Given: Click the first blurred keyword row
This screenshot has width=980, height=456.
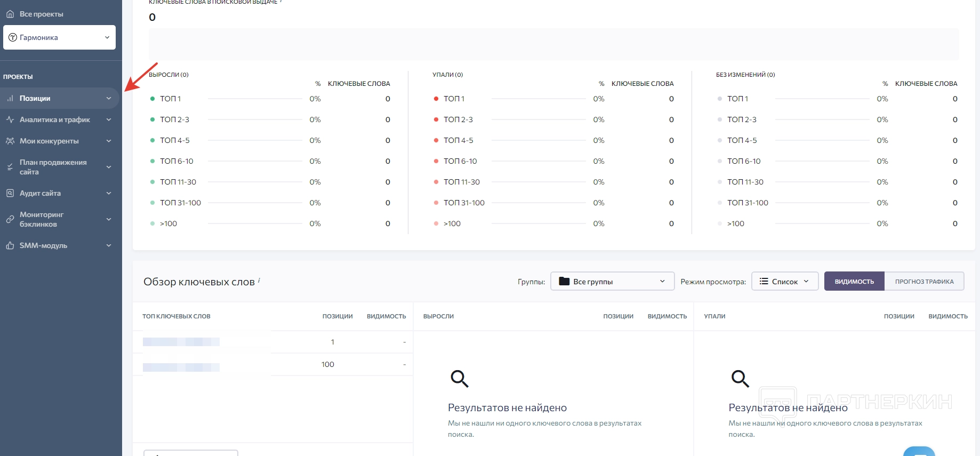Looking at the screenshot, I should coord(181,342).
